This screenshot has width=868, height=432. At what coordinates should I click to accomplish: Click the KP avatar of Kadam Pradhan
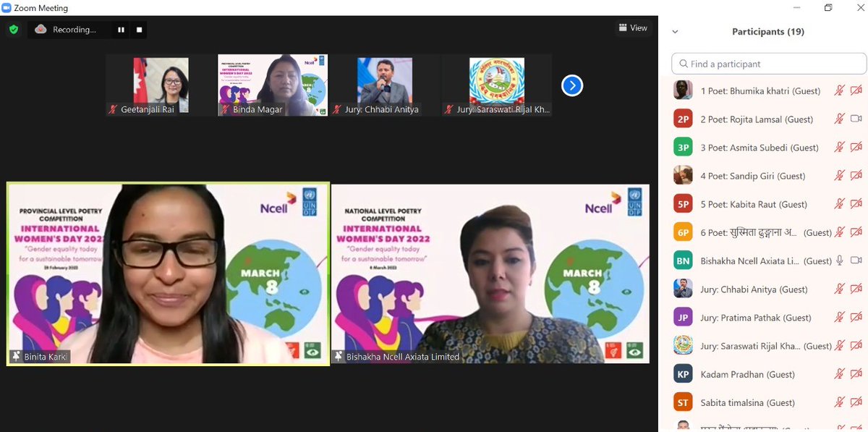pos(683,374)
